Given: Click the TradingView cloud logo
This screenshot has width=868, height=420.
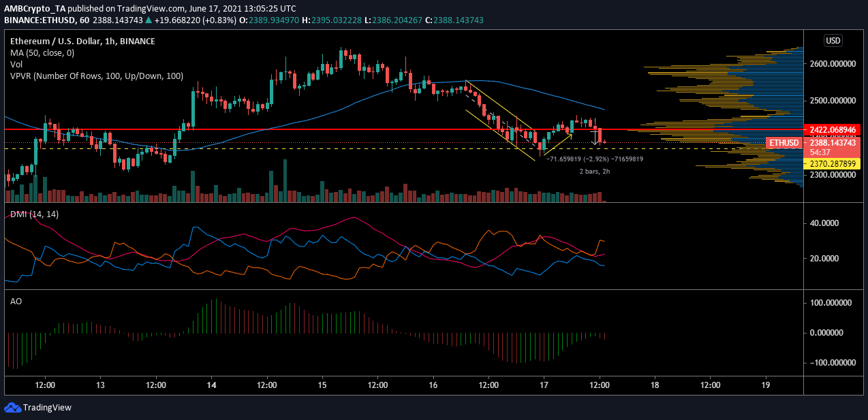Looking at the screenshot, I should pos(12,407).
